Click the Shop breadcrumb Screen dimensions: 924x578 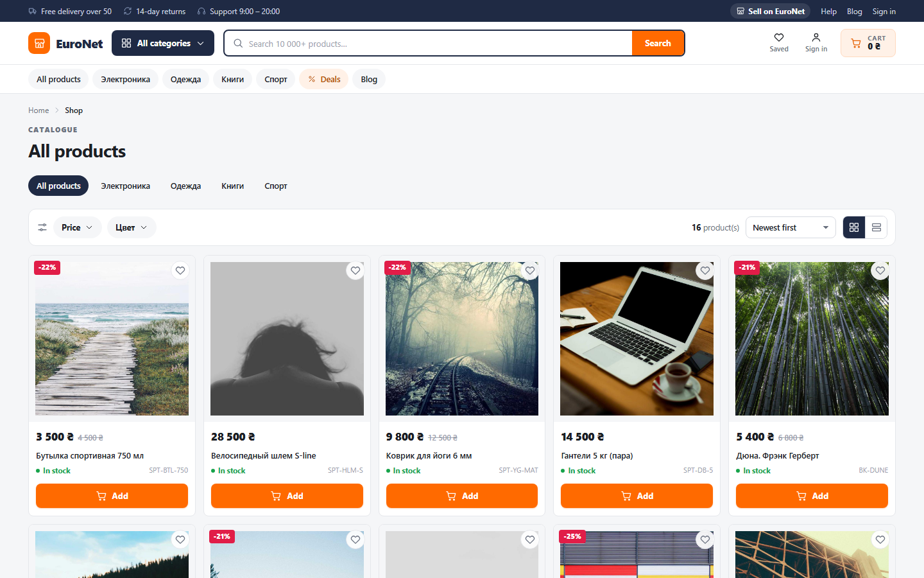click(x=74, y=110)
